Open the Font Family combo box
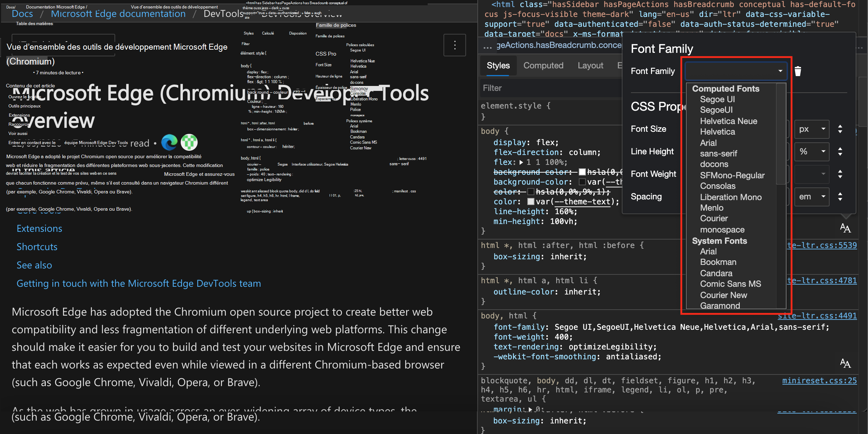 point(736,71)
